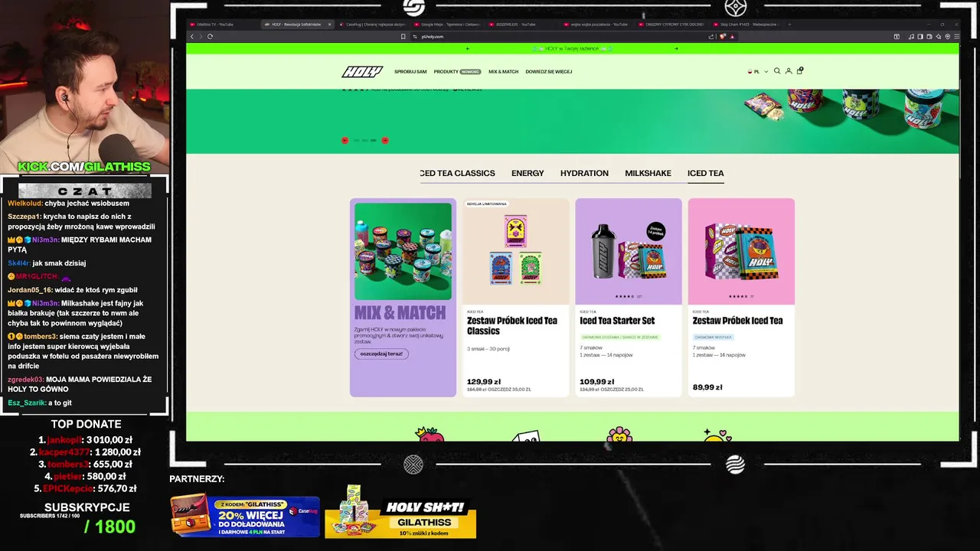Click the 109,99 zł price
This screenshot has height=551, width=980.
point(596,382)
